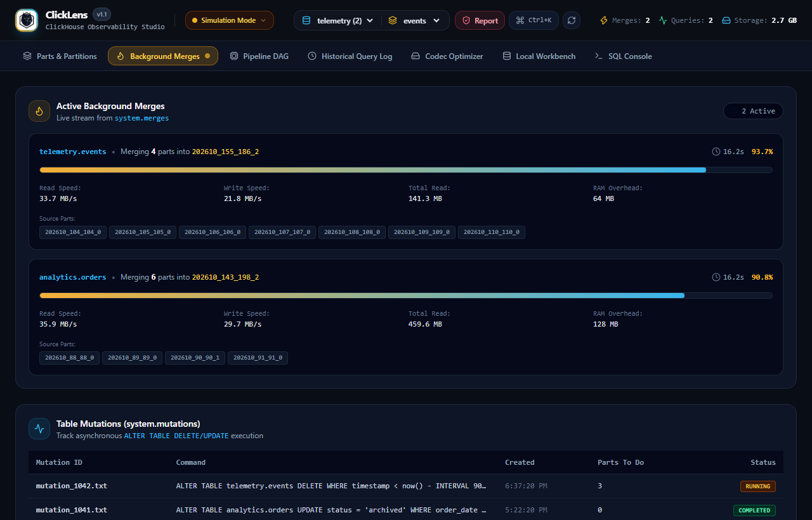
Task: Toggle Simulation Mode
Action: [x=230, y=20]
